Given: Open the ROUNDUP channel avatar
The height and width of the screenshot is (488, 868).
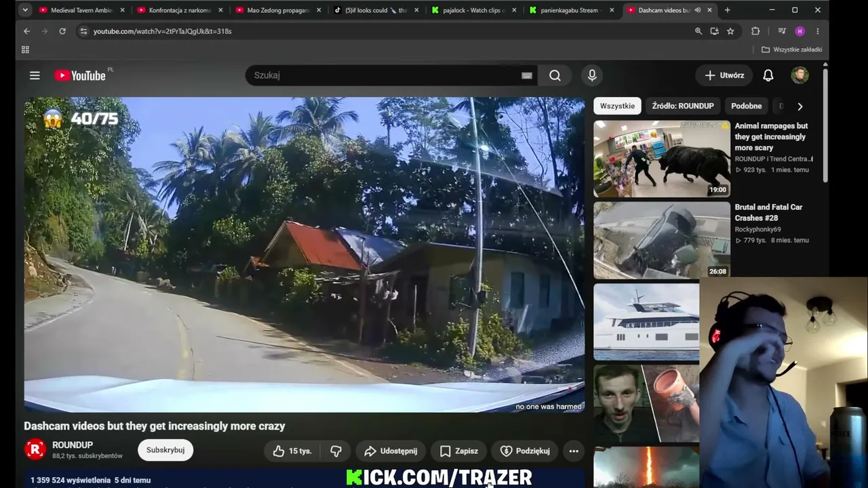Looking at the screenshot, I should pyautogui.click(x=35, y=450).
